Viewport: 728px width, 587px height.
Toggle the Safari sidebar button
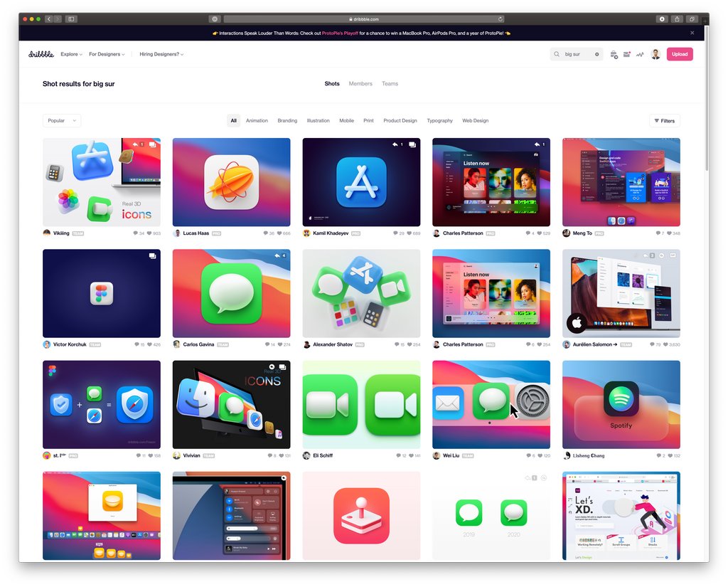point(71,19)
